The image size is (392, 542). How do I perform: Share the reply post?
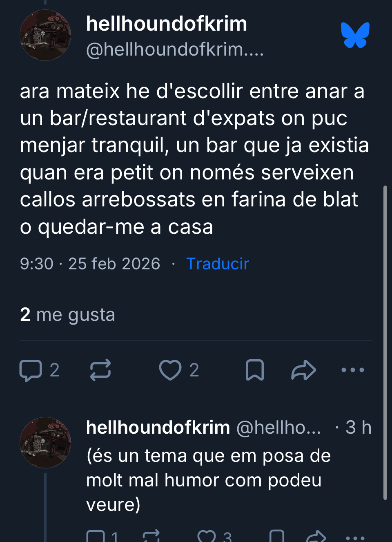pos(316,536)
